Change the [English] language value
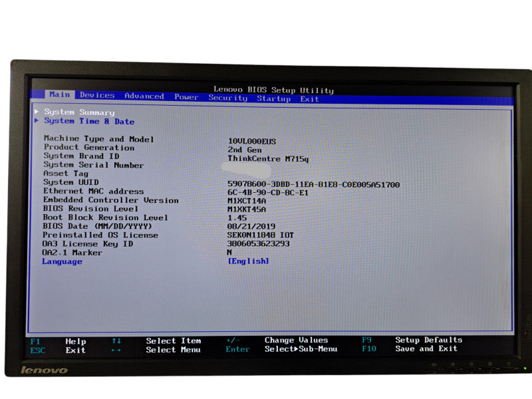 pyautogui.click(x=248, y=261)
